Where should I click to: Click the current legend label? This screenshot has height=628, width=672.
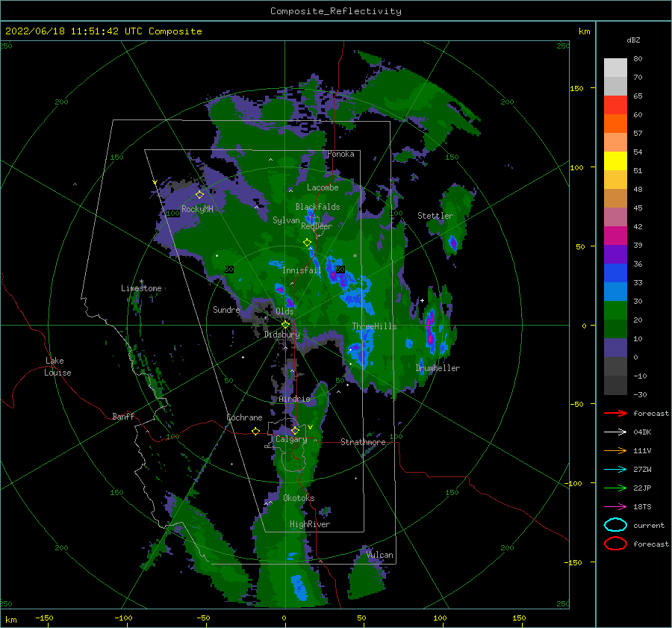(649, 525)
